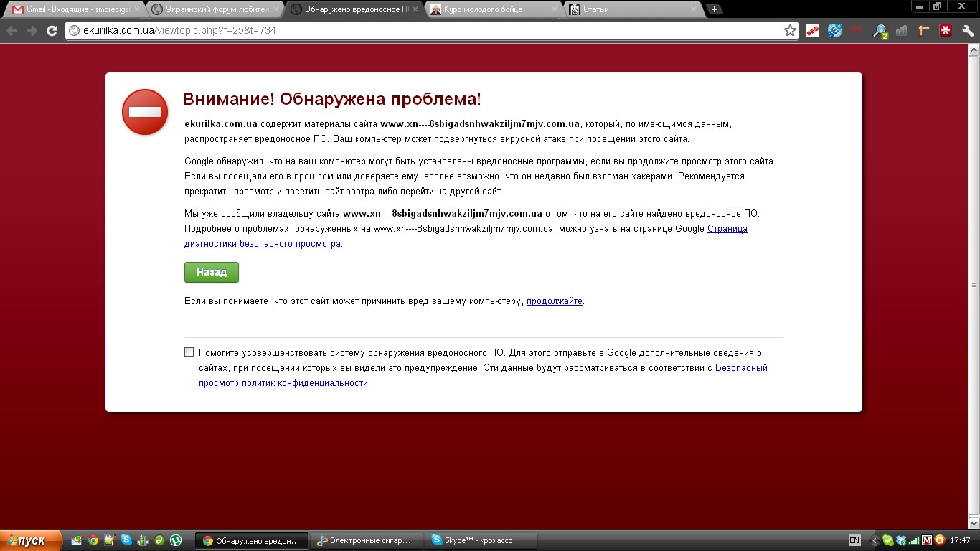
Task: Open the notepad icon in quick launch
Action: tap(110, 540)
